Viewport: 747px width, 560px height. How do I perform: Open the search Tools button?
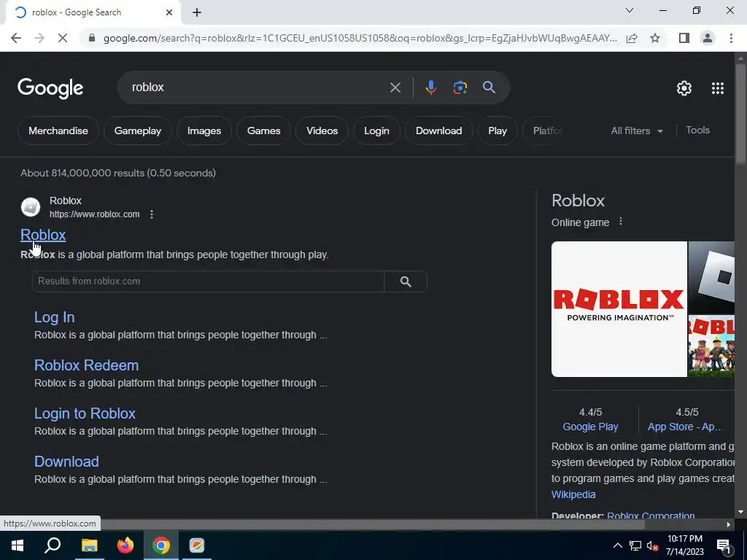[697, 130]
